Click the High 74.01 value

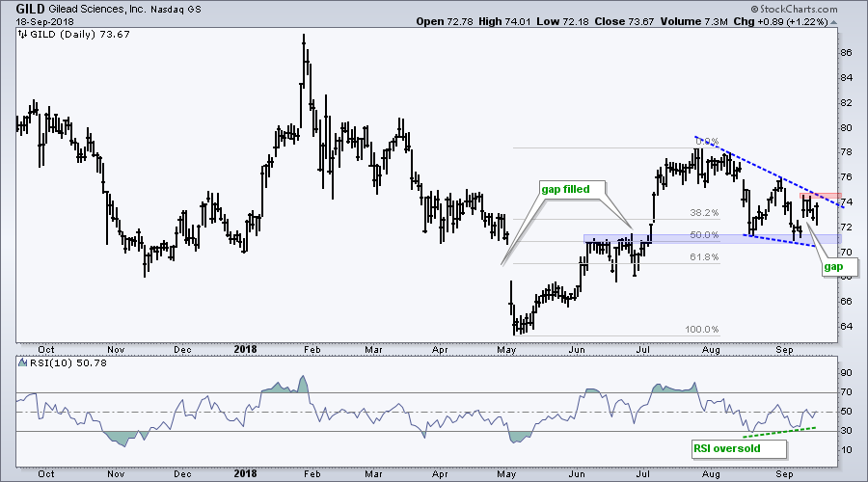tap(504, 22)
